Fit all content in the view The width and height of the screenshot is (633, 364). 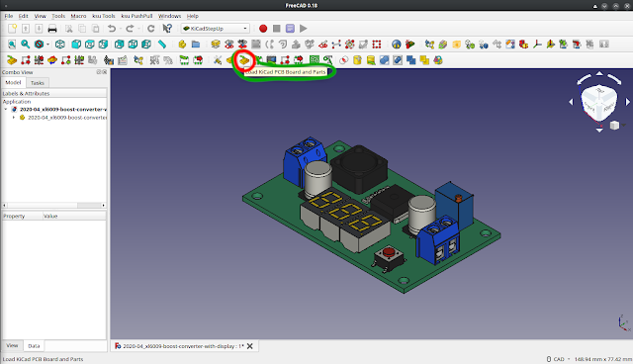(x=12, y=45)
